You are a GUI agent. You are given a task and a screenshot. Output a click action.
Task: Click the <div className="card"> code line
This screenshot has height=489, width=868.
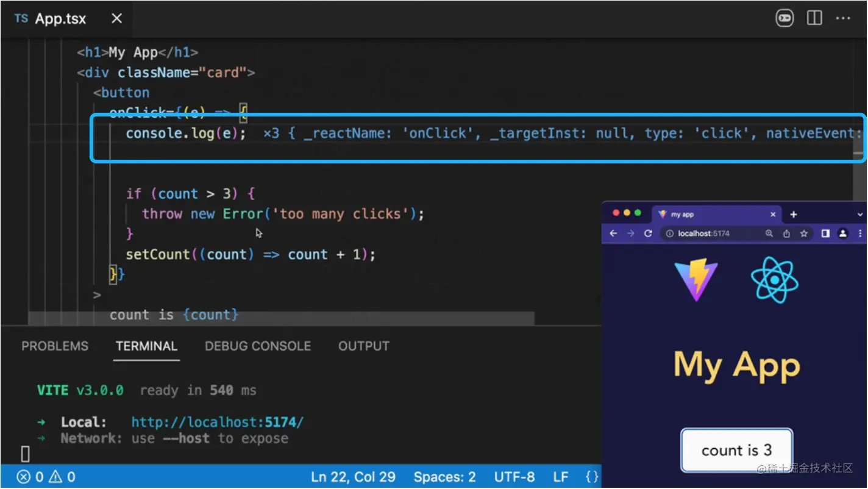[166, 73]
